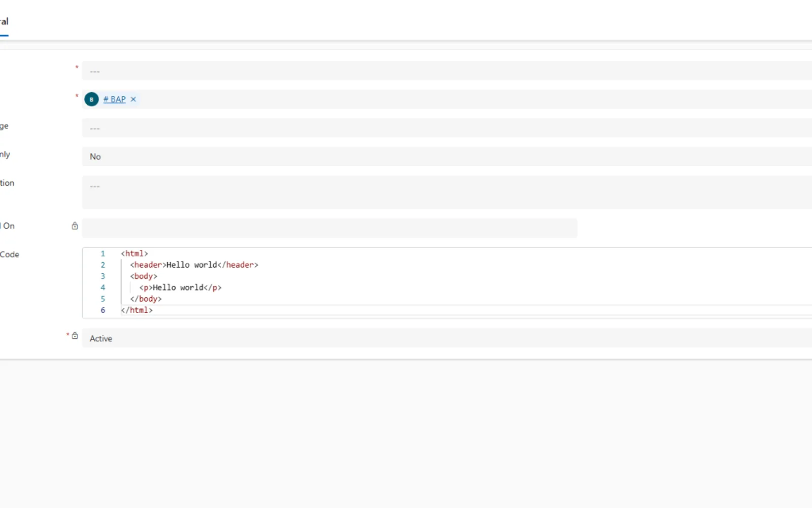Click code line 1 with <html>

pyautogui.click(x=134, y=253)
